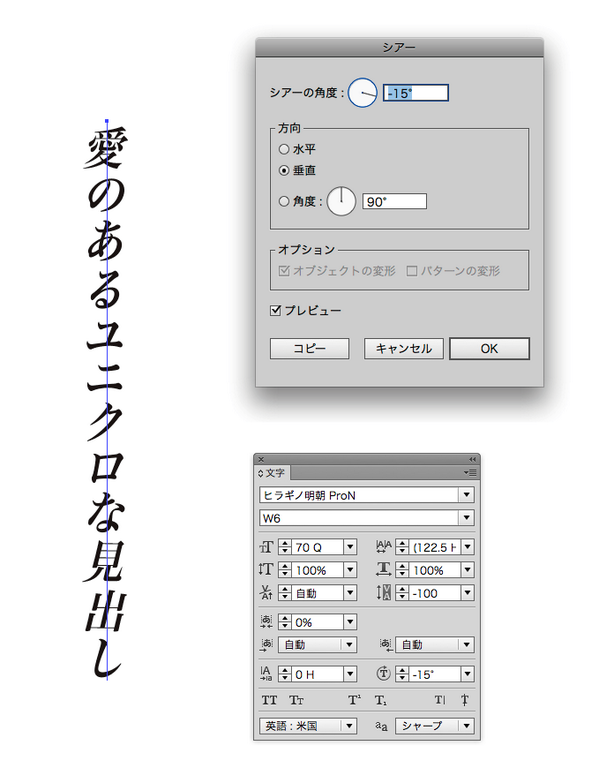Click the シアーの角度 -15° input field
Viewport: 599px width, 768px height.
(x=415, y=93)
